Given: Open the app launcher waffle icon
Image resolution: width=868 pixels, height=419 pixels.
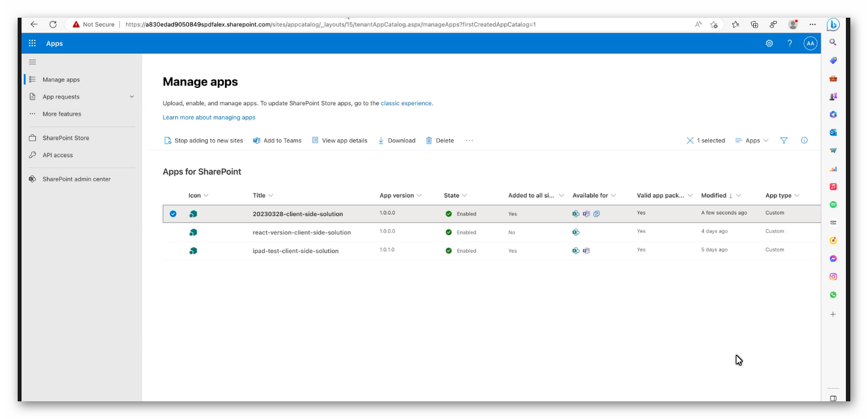Looking at the screenshot, I should [x=32, y=43].
